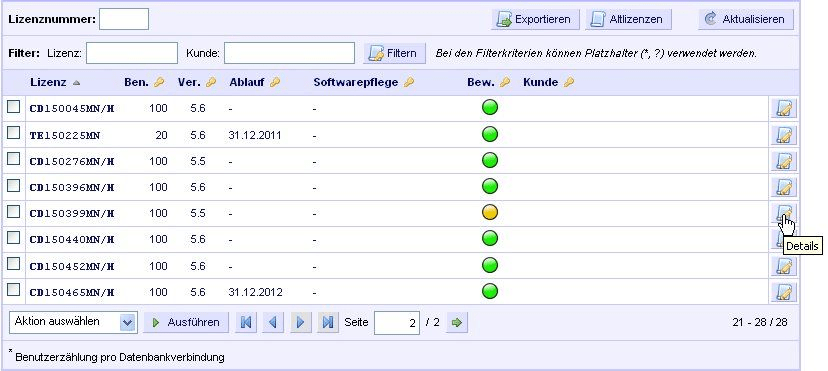Screen dimensions: 828x371
Task: Click the Softwarepflege column header
Action: 356,82
